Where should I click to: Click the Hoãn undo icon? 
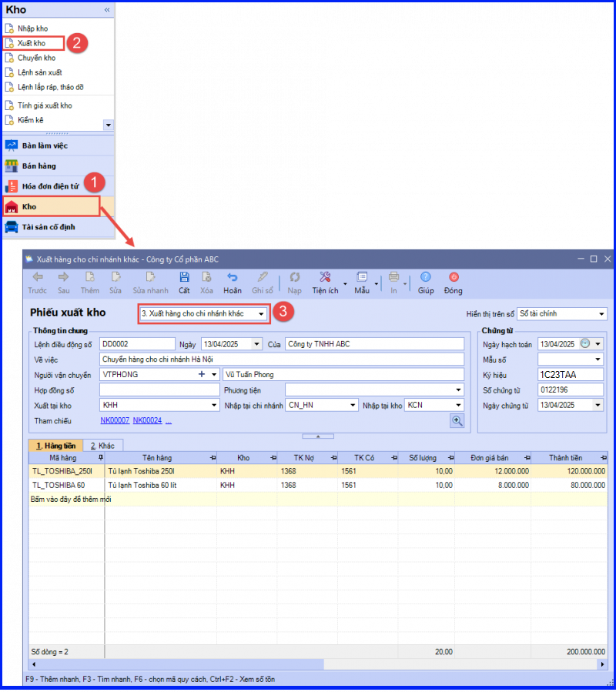coord(233,277)
